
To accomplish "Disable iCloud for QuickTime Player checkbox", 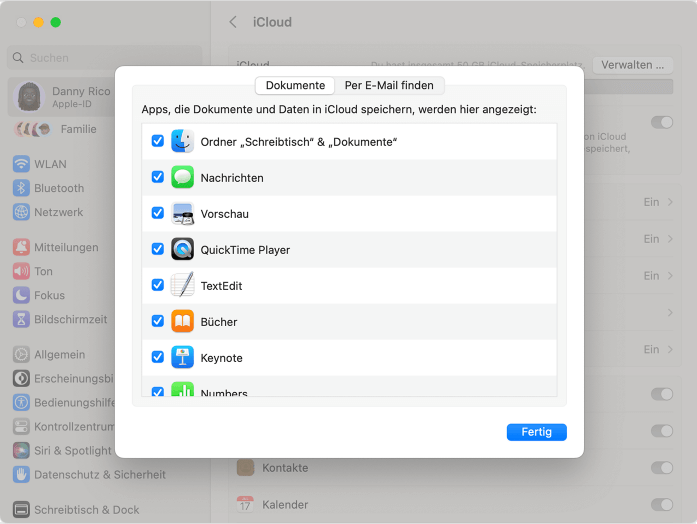I will (157, 249).
